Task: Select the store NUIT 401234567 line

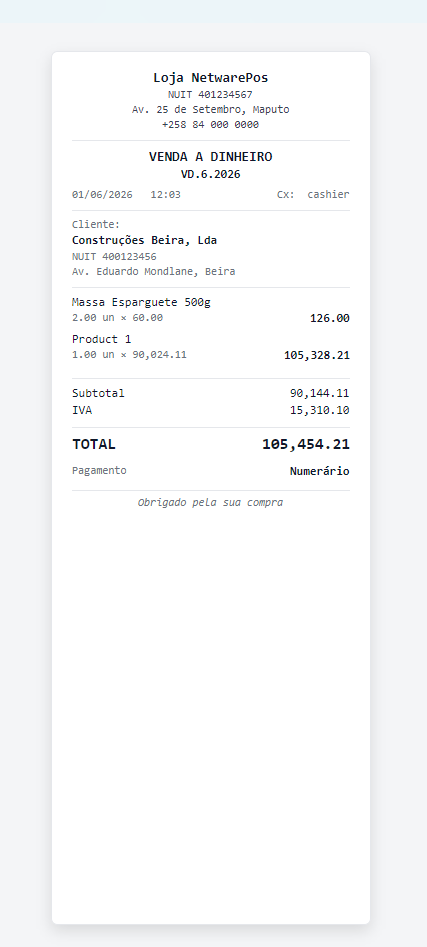Action: pos(211,95)
